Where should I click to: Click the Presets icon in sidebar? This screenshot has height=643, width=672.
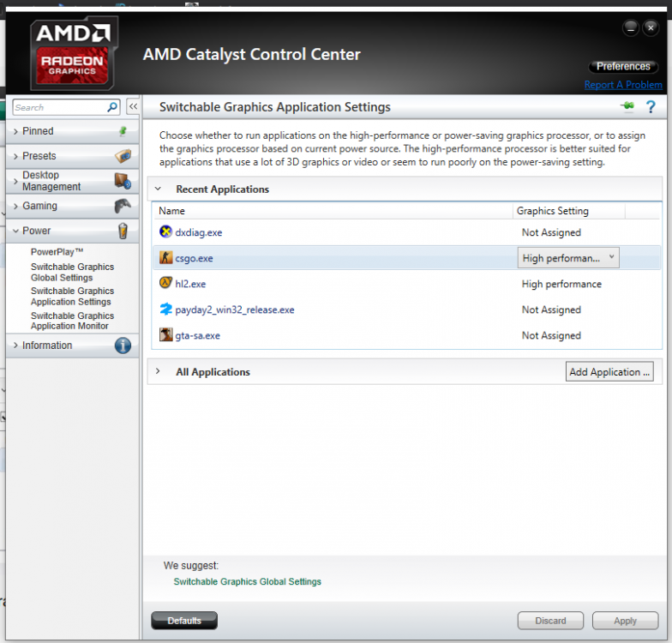(123, 156)
